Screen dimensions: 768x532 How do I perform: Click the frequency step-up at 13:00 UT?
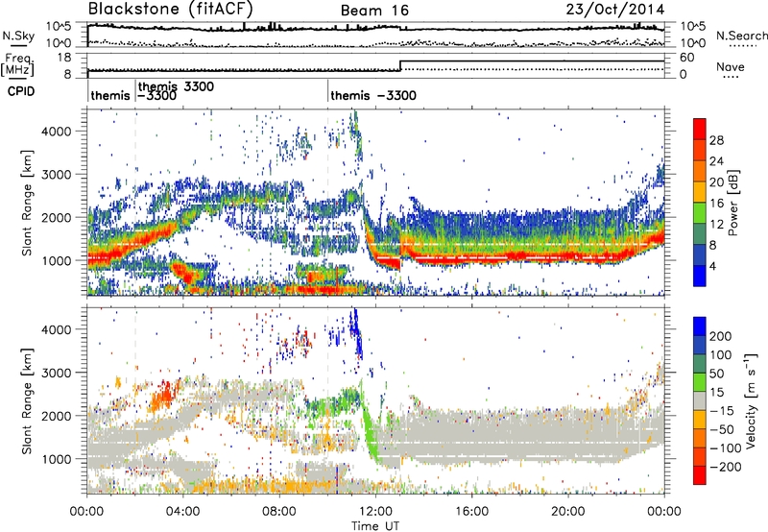[x=400, y=65]
